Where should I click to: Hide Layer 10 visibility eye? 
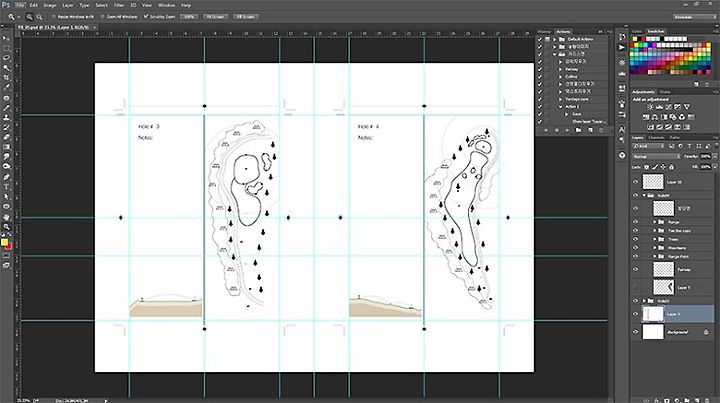click(x=636, y=182)
